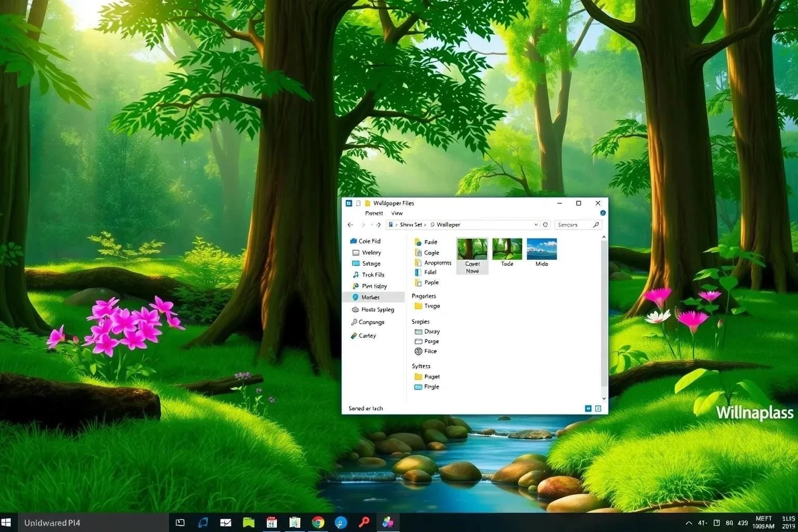This screenshot has height=532, width=798.
Task: Click the quick access toolbar document icon
Action: click(x=358, y=203)
